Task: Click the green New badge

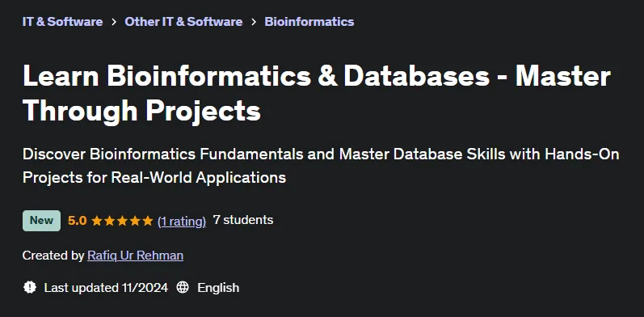Action: tap(41, 221)
